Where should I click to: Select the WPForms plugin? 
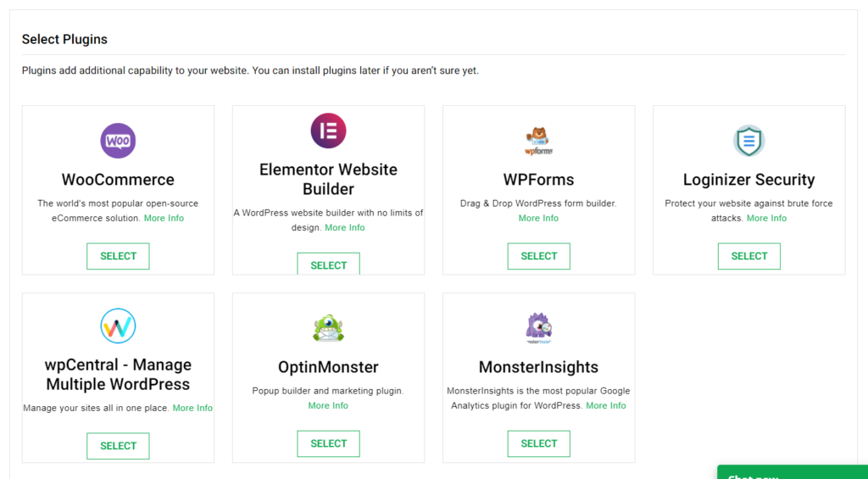(x=538, y=256)
